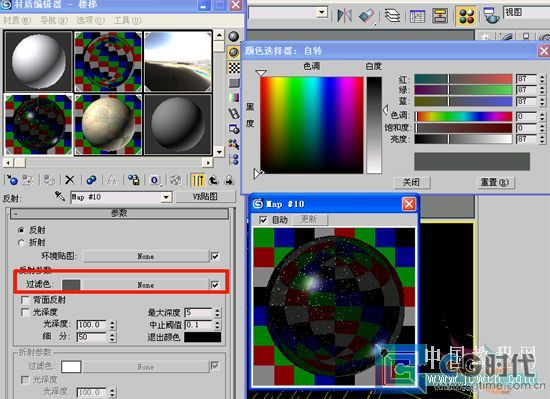The image size is (550, 399).
Task: Open the 视图 dropdown in top toolbar
Action: click(x=526, y=13)
